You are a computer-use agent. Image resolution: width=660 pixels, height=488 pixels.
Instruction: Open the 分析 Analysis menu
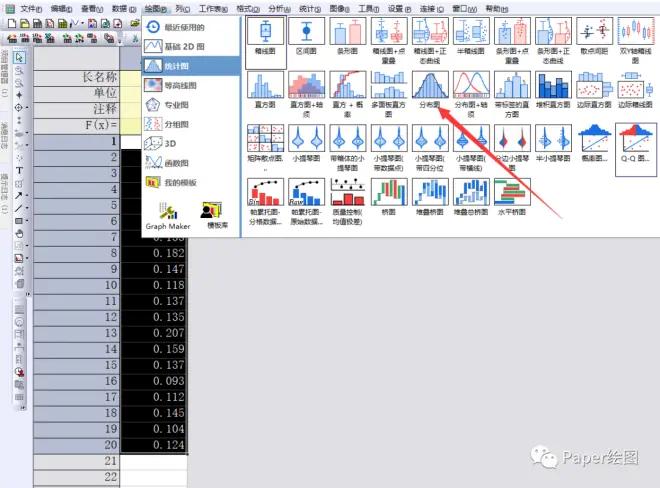279,8
